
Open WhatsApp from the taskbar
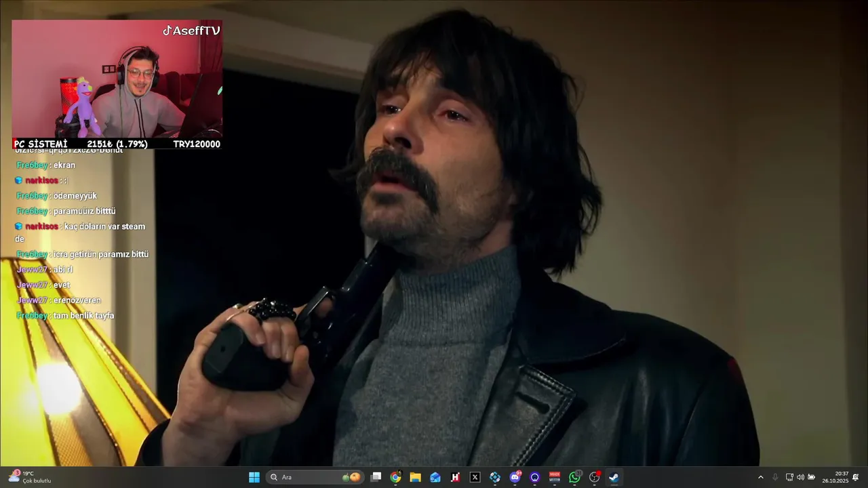pos(574,477)
